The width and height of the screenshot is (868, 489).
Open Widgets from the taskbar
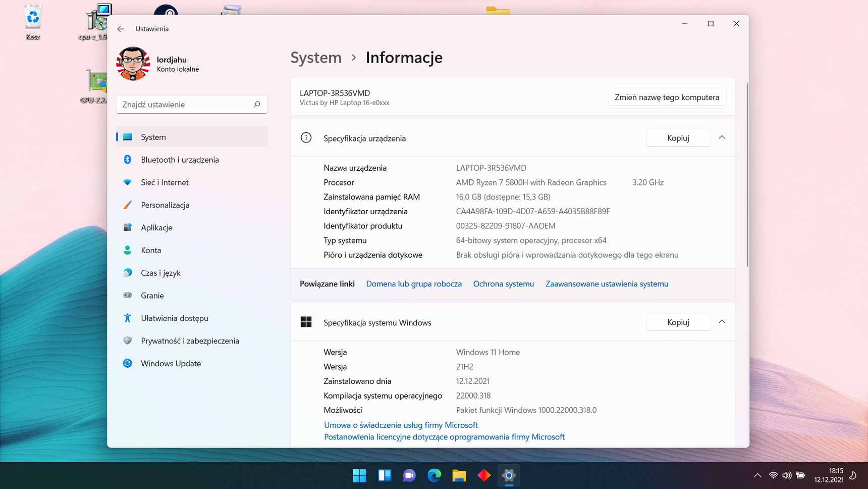tap(385, 475)
